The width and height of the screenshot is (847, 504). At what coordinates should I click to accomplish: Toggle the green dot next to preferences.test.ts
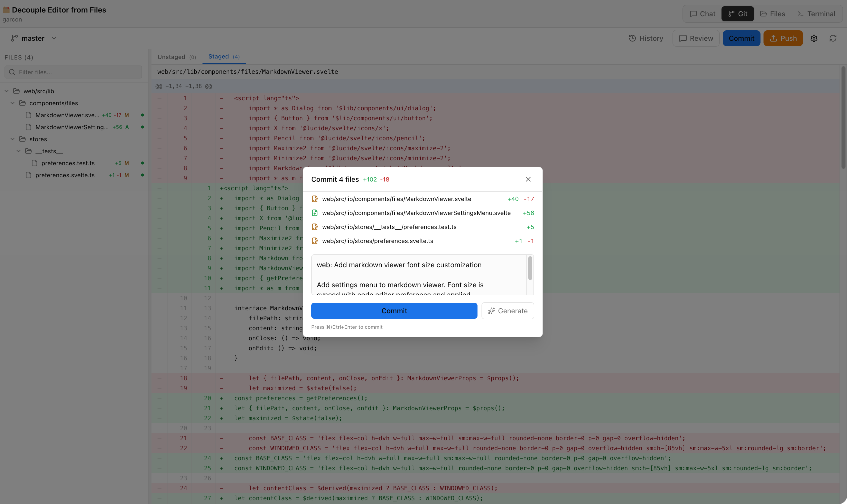coord(143,163)
